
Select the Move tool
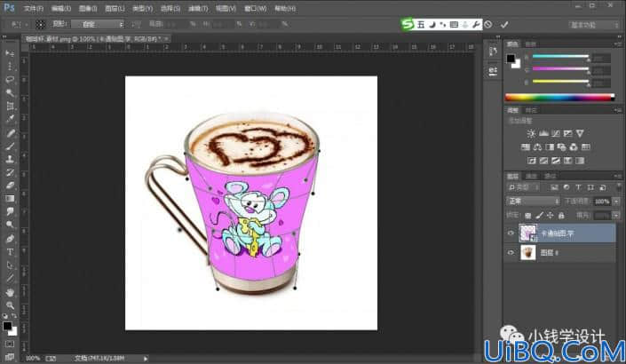(x=10, y=53)
